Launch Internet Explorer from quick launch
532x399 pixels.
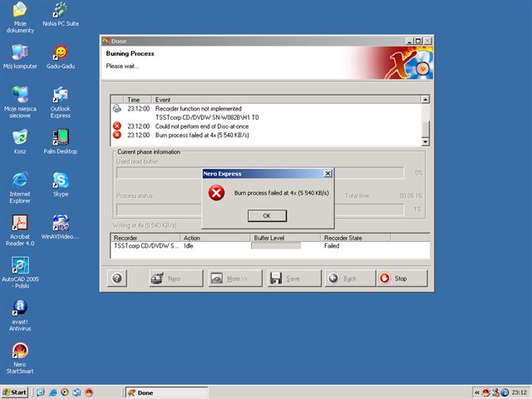click(x=52, y=392)
